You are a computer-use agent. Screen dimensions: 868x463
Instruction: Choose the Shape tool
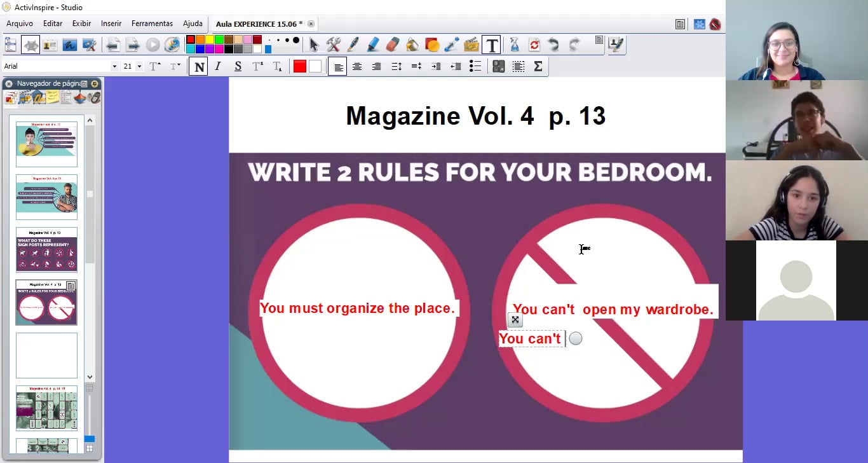432,45
